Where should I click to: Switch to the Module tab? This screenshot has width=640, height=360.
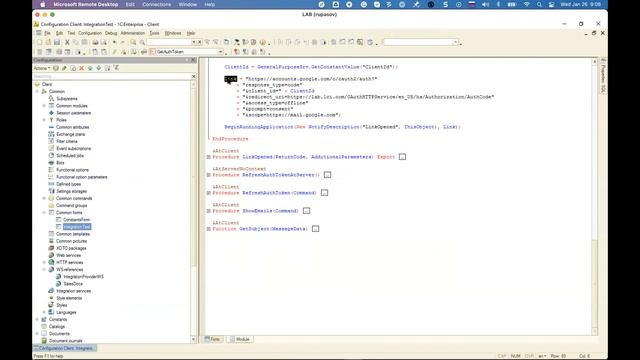[x=240, y=339]
